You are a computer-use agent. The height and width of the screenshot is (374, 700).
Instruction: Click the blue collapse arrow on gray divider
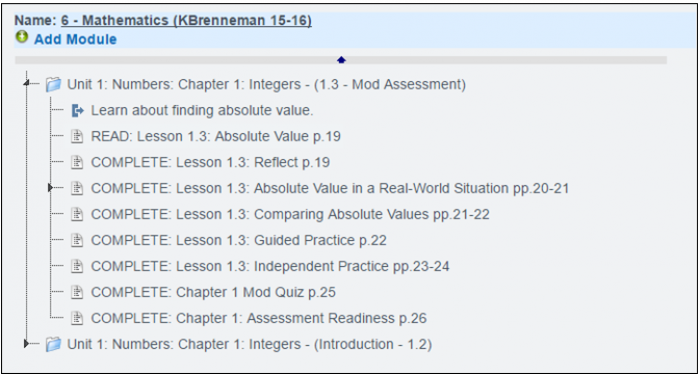(342, 60)
